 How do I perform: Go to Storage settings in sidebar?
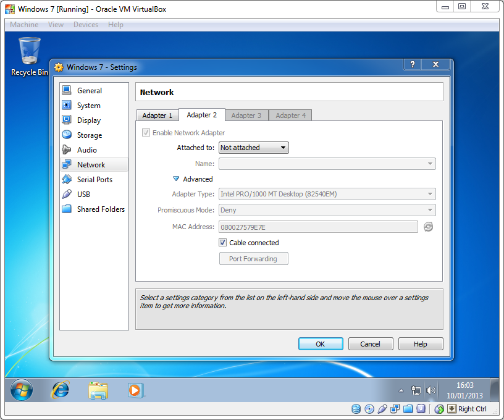point(89,135)
